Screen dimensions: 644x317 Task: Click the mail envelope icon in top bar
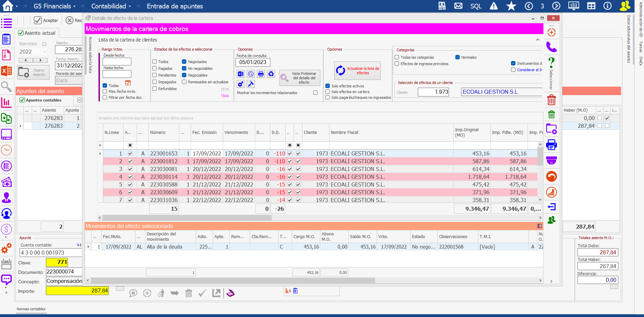(458, 6)
